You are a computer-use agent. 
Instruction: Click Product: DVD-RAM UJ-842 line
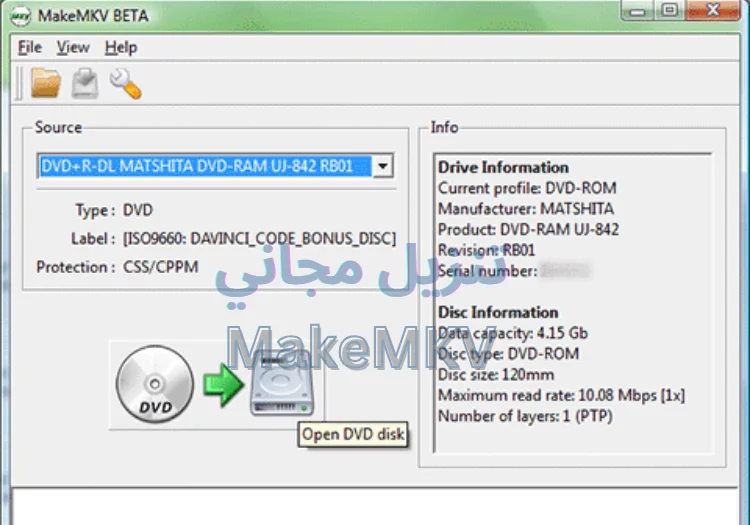(x=528, y=230)
